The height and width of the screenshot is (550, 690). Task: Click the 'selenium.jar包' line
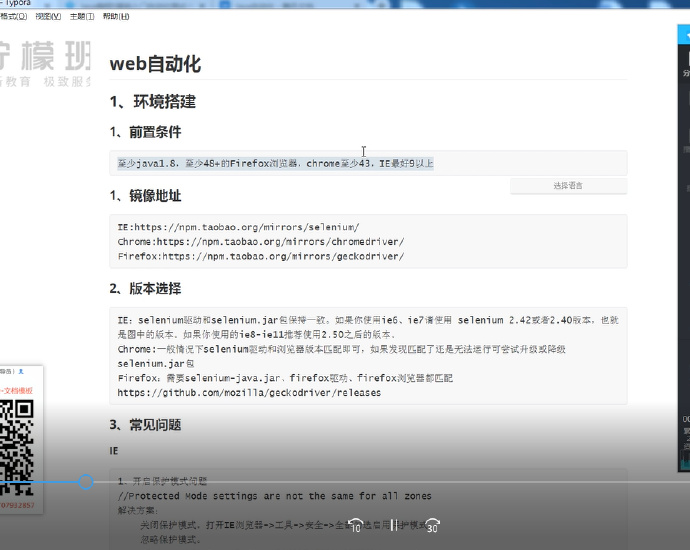pyautogui.click(x=156, y=363)
